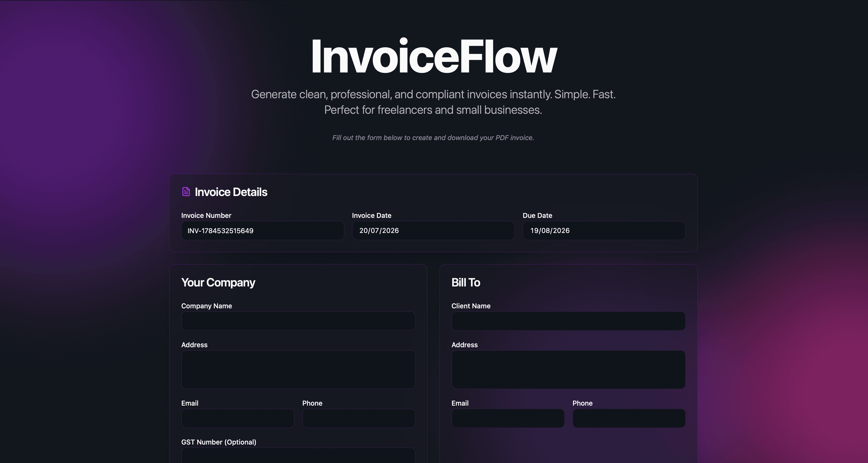
Task: Click the Your Company Phone field
Action: coord(358,418)
